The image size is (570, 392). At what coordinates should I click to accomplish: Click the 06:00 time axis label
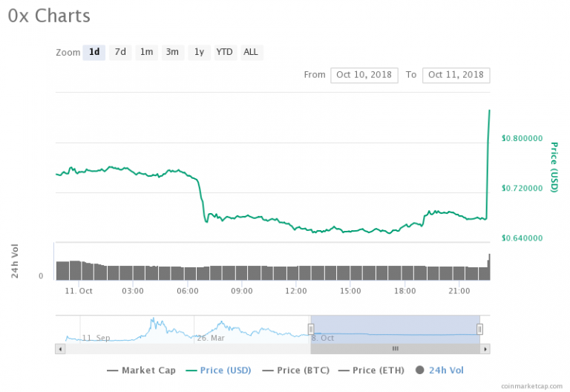[x=188, y=291]
